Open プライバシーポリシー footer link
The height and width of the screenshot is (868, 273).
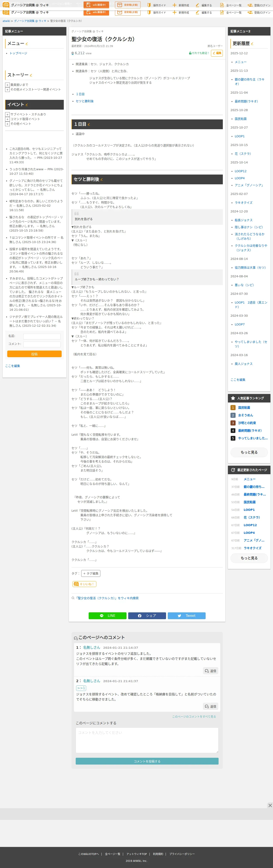coord(182,854)
